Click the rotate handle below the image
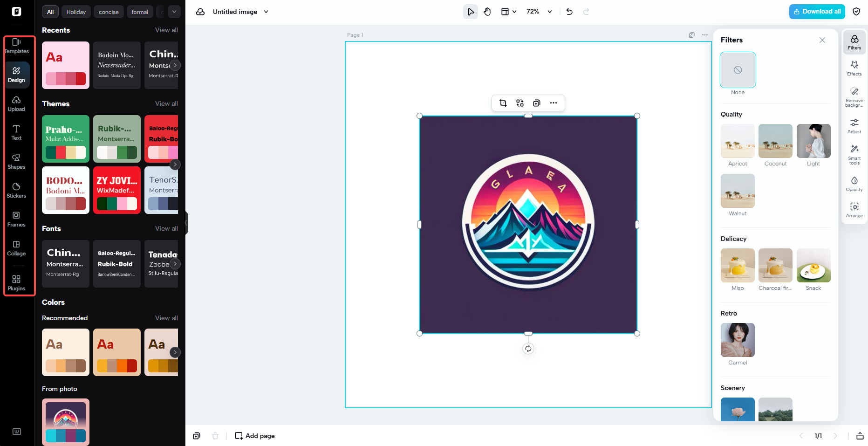Viewport: 868px width, 446px height. click(x=528, y=349)
